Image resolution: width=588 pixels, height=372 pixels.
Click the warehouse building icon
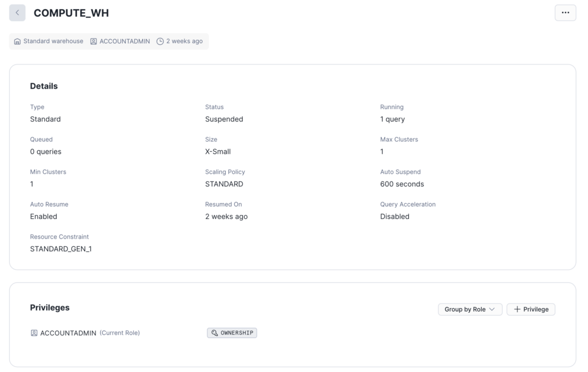pyautogui.click(x=18, y=41)
